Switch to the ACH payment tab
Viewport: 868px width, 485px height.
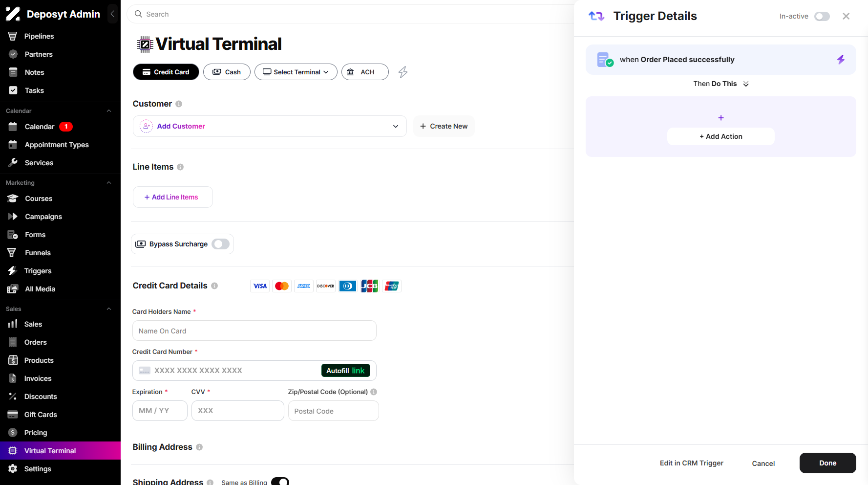pyautogui.click(x=365, y=72)
